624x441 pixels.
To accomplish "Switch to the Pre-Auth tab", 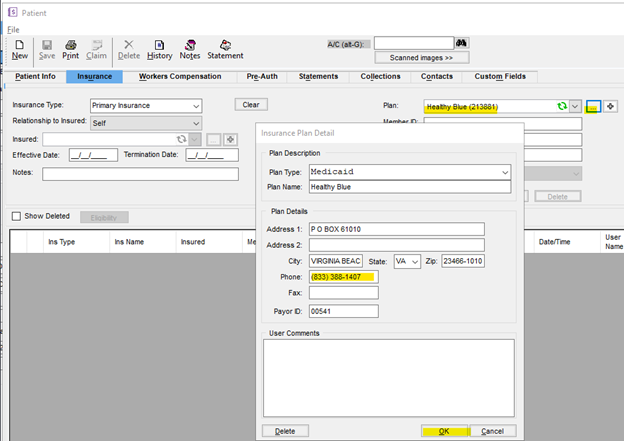I will [262, 76].
